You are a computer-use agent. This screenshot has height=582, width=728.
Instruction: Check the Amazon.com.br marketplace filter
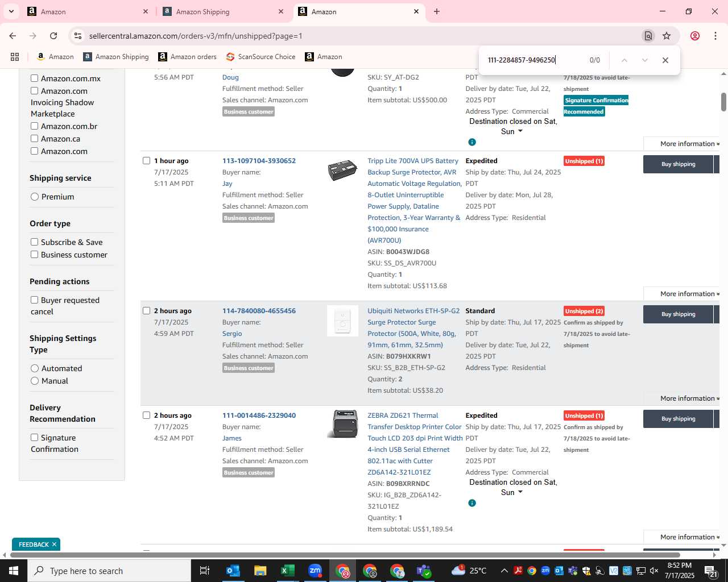tap(35, 126)
